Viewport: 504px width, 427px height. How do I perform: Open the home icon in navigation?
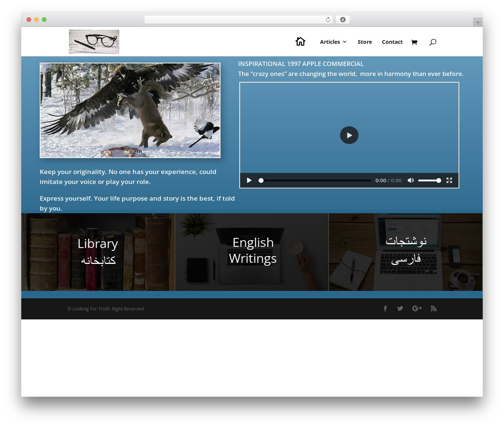pos(300,41)
